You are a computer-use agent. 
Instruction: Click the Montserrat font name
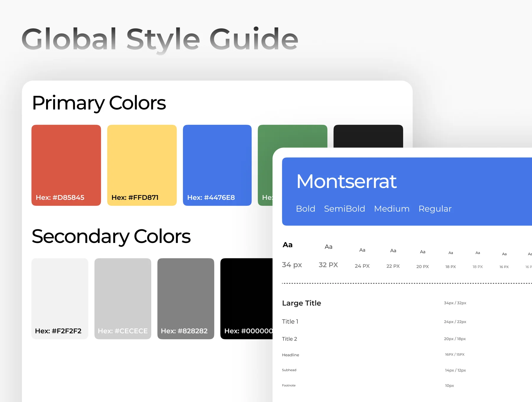[346, 181]
